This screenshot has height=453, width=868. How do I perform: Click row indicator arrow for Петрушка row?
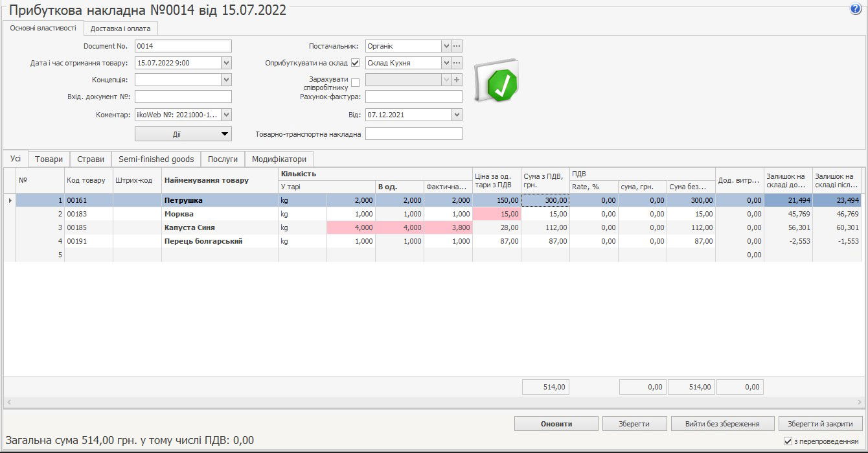(x=9, y=200)
